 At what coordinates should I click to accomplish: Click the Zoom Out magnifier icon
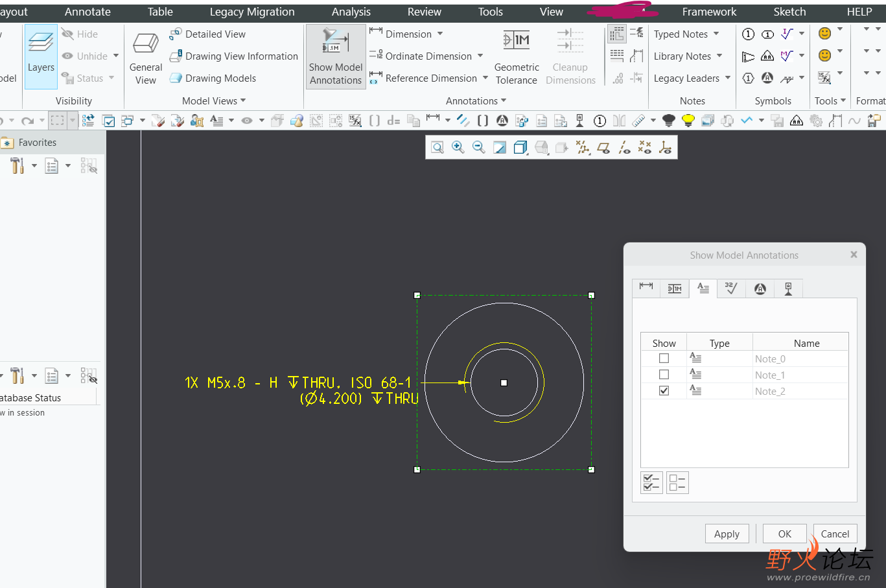pos(479,148)
